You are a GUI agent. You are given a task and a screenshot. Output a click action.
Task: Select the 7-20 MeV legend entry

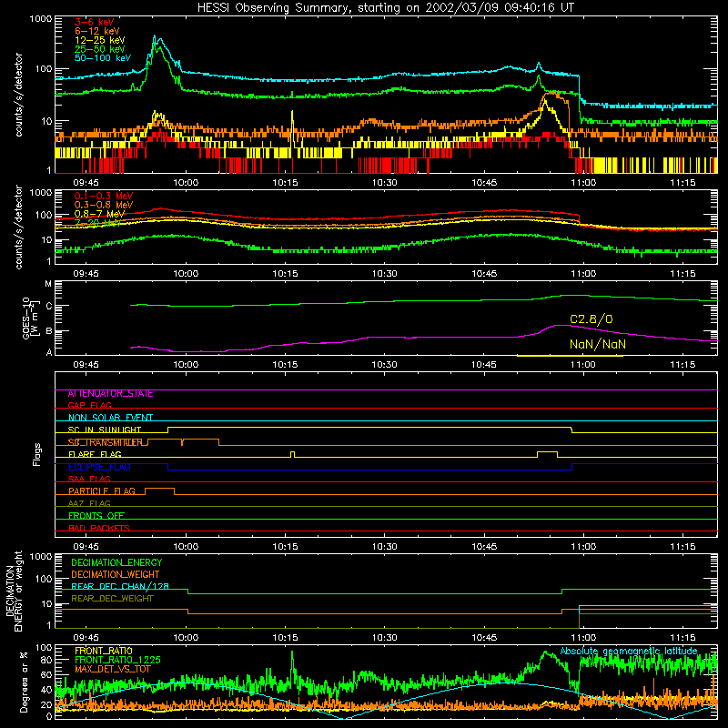(97, 223)
